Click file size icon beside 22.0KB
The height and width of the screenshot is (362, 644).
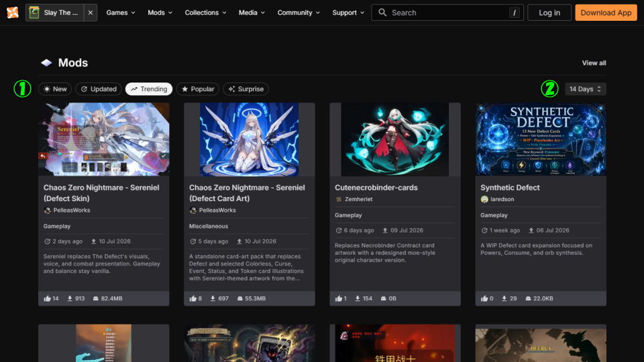(528, 298)
